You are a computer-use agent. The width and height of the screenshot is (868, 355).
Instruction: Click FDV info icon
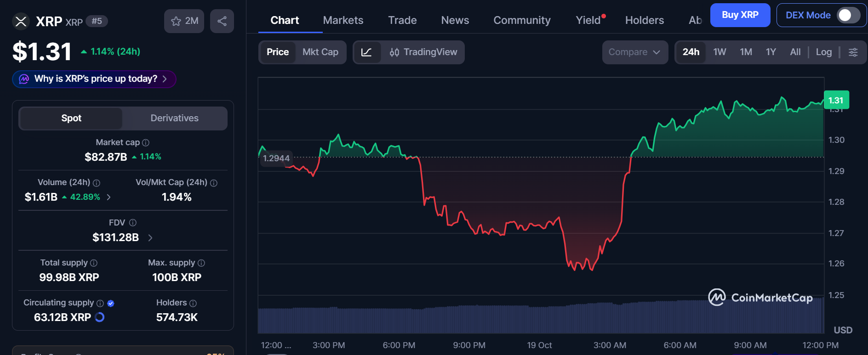133,223
